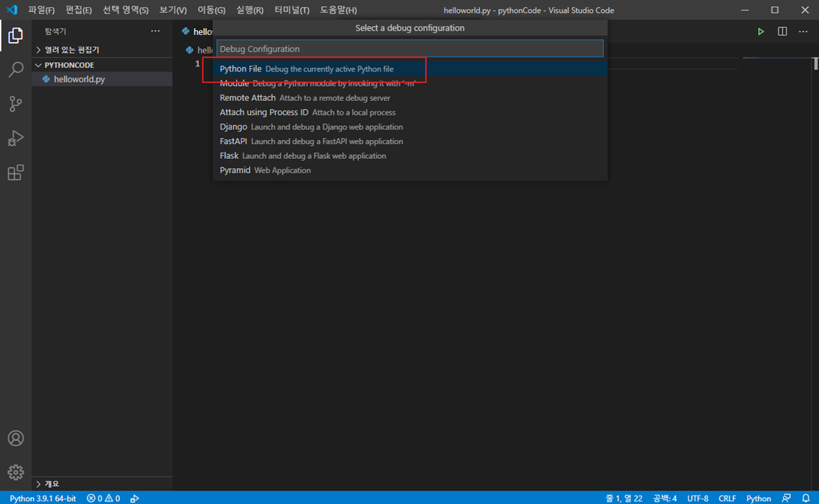Viewport: 819px width, 504px height.
Task: Open the Search view in the activity bar
Action: click(x=15, y=69)
